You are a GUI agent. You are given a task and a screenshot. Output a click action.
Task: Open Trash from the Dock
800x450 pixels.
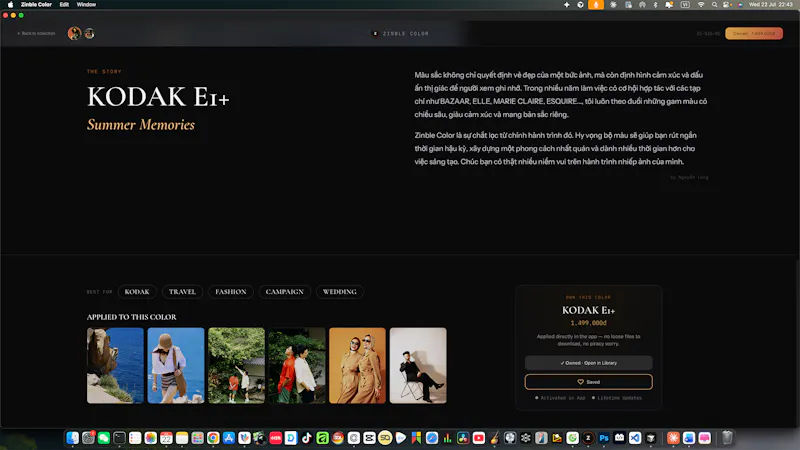pos(727,438)
